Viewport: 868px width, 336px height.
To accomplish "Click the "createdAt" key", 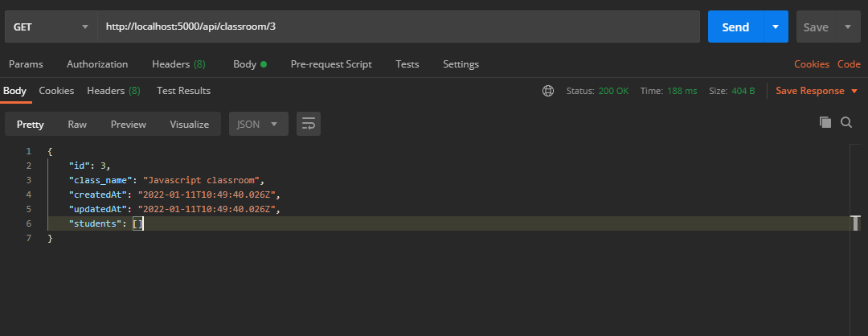I will click(x=98, y=195).
